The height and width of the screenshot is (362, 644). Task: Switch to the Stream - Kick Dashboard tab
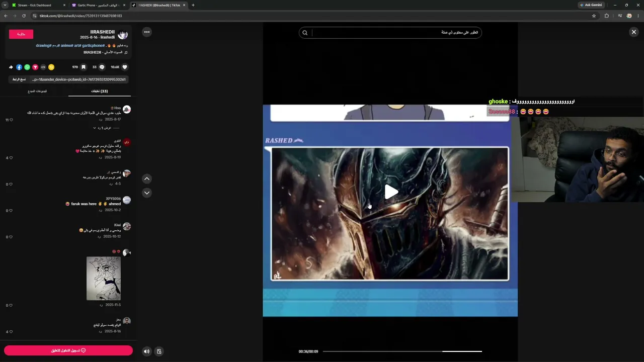pyautogui.click(x=39, y=5)
